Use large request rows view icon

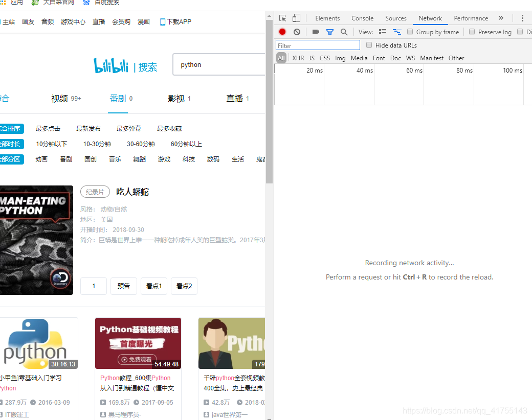(383, 32)
